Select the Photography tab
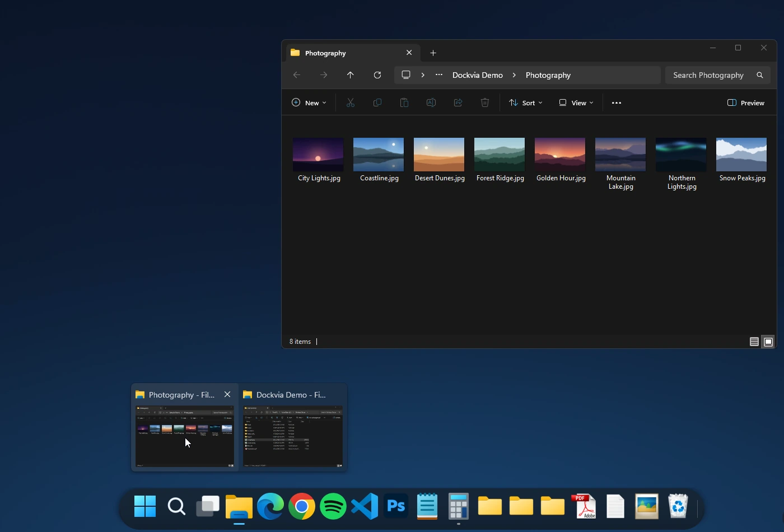The height and width of the screenshot is (532, 784). point(353,53)
